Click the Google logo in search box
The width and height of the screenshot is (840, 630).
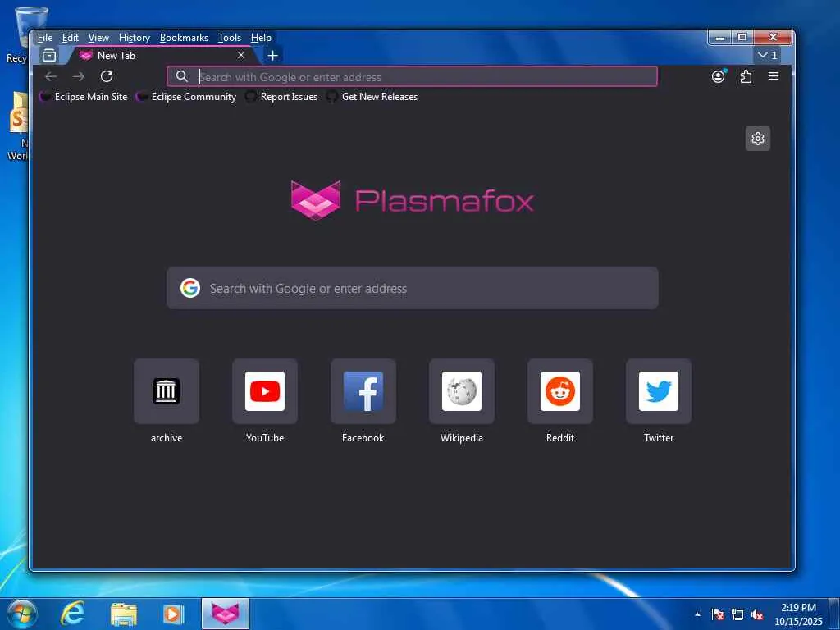(190, 288)
